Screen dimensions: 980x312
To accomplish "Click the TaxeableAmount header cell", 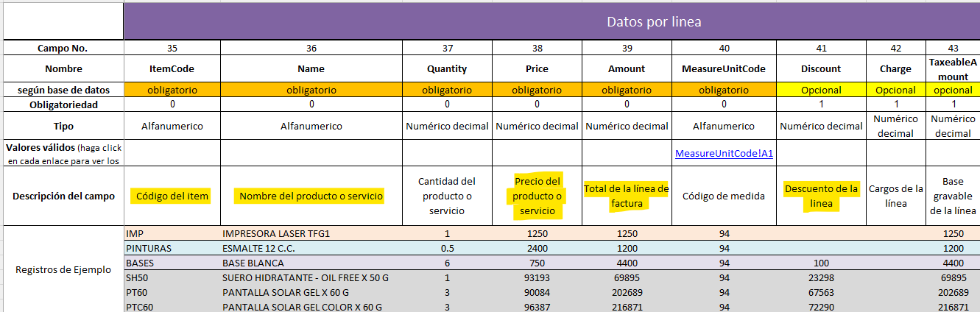I will 953,68.
